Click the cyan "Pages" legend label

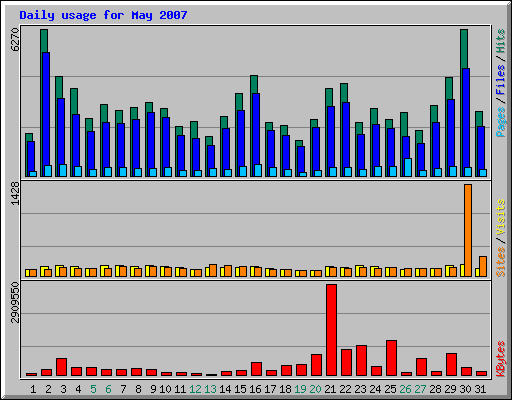pyautogui.click(x=500, y=122)
